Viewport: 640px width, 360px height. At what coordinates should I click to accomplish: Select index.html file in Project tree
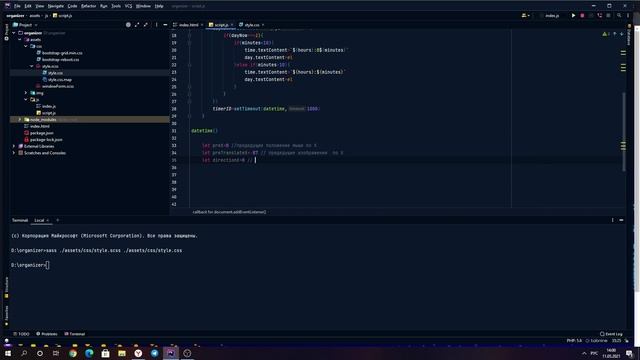(x=39, y=126)
